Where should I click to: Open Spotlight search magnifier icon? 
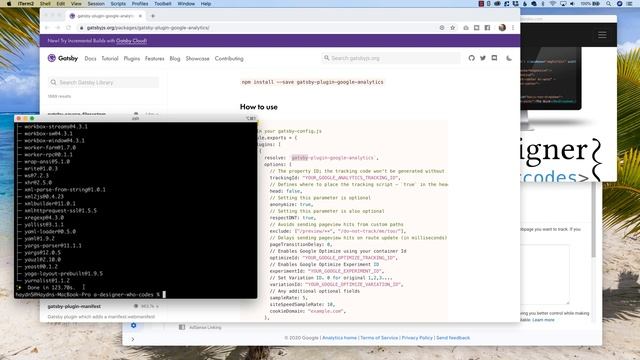[x=609, y=4]
